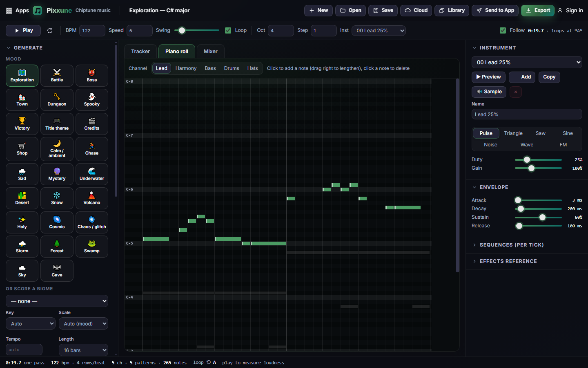Open the biome score dropdown
The width and height of the screenshot is (588, 368).
click(57, 301)
